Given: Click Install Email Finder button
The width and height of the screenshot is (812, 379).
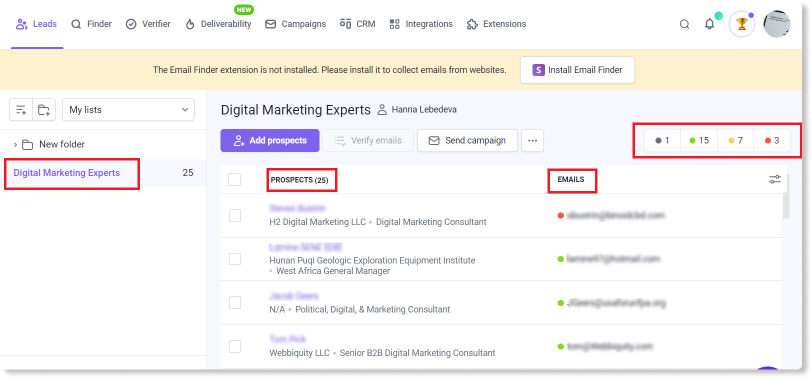Looking at the screenshot, I should [577, 70].
